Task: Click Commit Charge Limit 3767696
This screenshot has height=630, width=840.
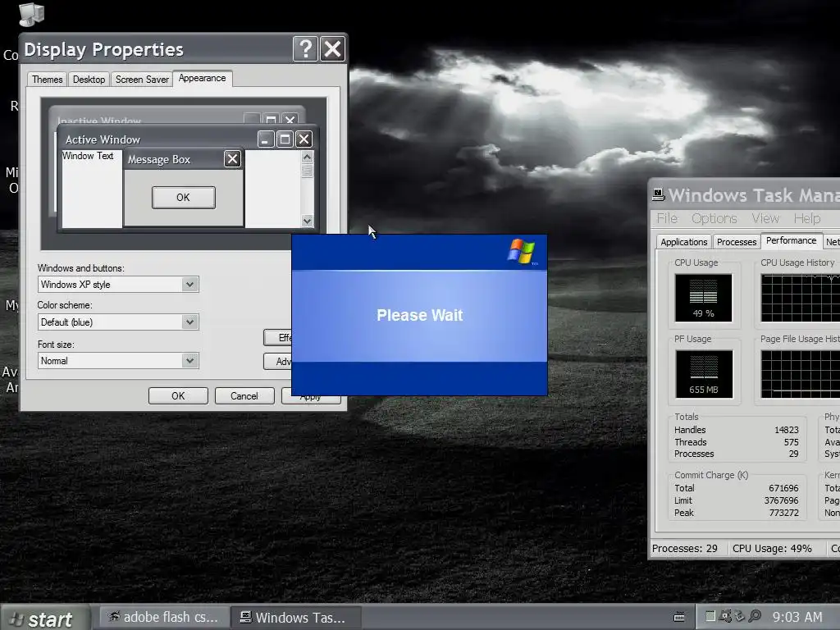Action: click(781, 501)
